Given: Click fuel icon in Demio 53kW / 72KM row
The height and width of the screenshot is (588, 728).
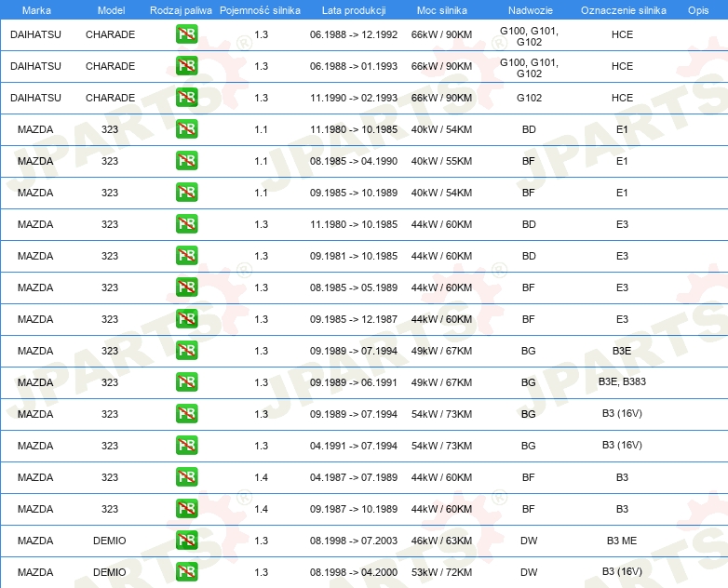Looking at the screenshot, I should pyautogui.click(x=186, y=572).
